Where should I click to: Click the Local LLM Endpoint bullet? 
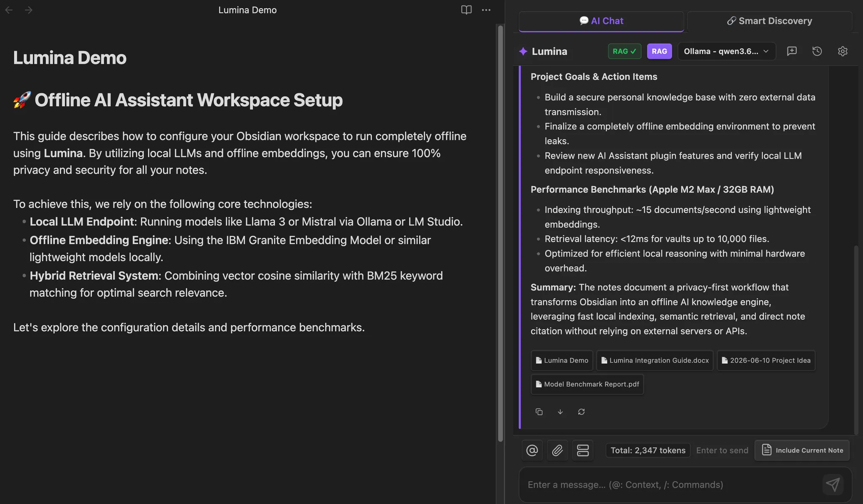coord(246,222)
